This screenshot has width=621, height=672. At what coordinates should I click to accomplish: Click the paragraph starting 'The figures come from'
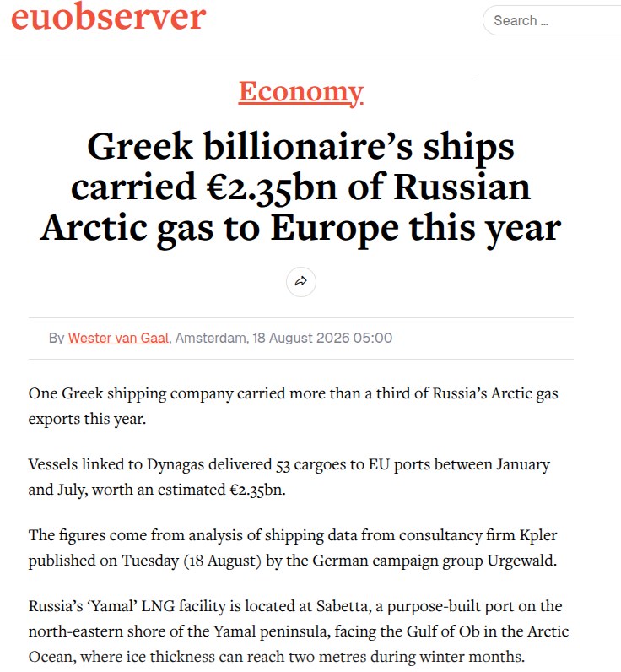click(x=293, y=548)
